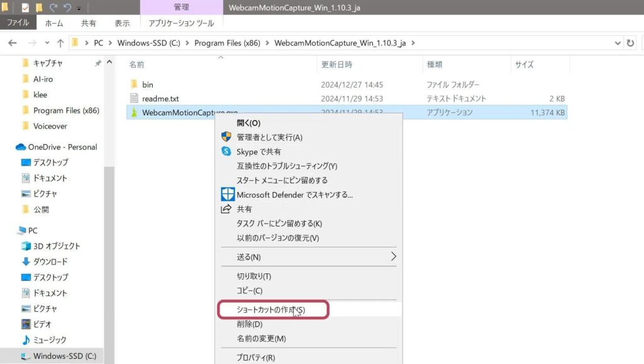Click the refresh icon beside address bar

click(631, 43)
